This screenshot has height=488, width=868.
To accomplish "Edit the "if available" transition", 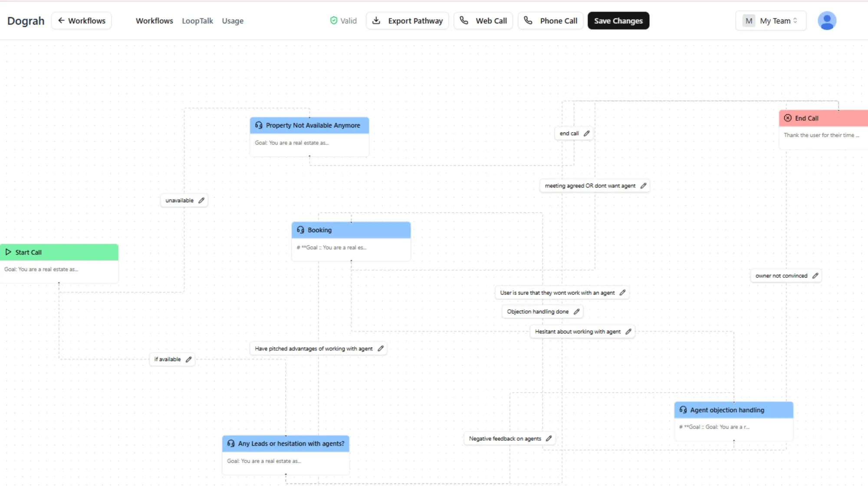I will coord(189,359).
